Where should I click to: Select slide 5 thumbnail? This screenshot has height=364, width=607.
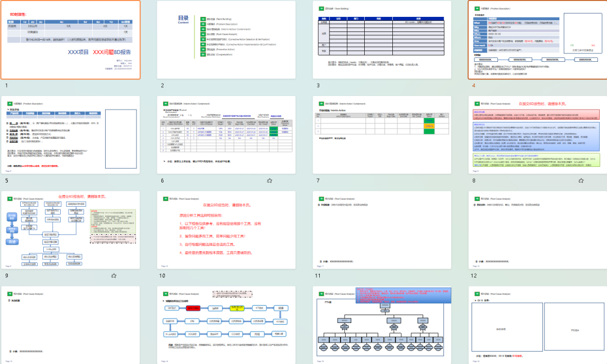(x=70, y=135)
